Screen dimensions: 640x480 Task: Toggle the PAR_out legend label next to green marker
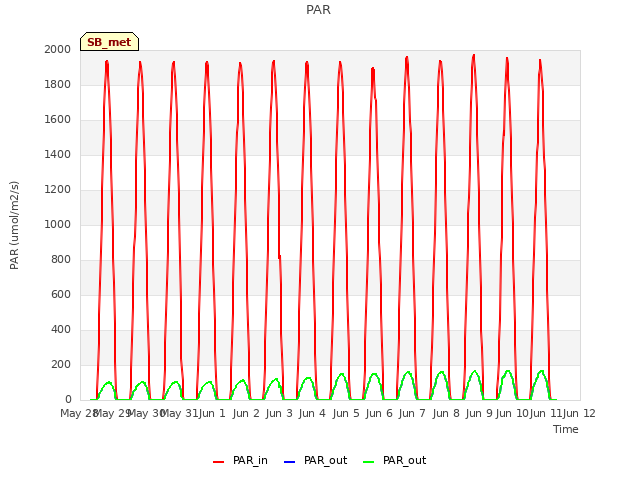click(x=404, y=461)
